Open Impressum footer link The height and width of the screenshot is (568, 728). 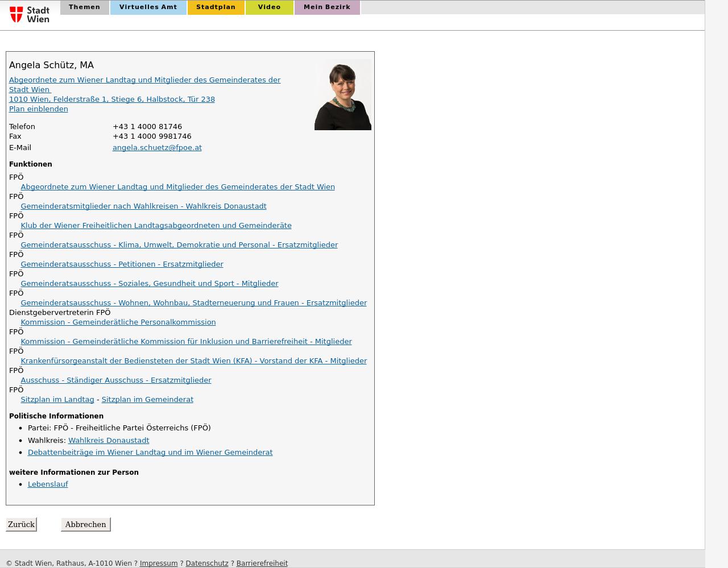[159, 563]
